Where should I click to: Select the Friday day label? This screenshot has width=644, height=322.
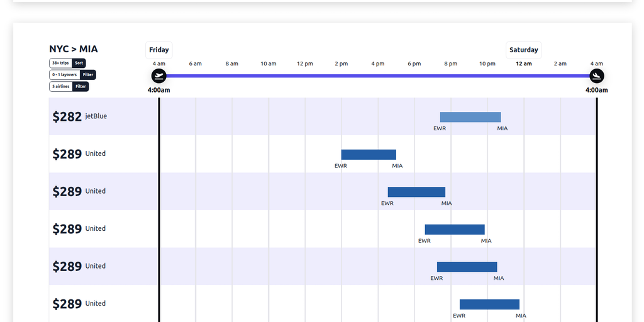click(159, 50)
